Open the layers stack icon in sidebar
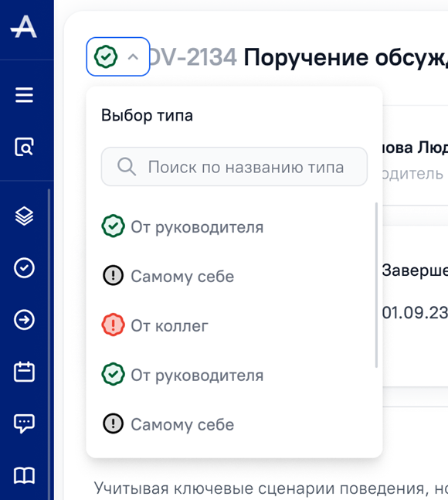Screen dimensions: 448x500 [24, 216]
